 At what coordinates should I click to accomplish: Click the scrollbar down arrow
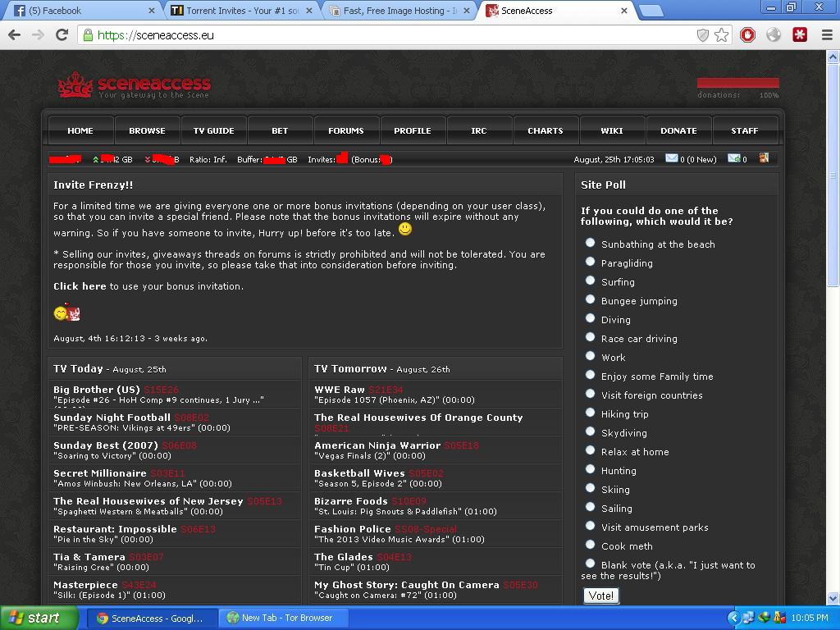(833, 598)
